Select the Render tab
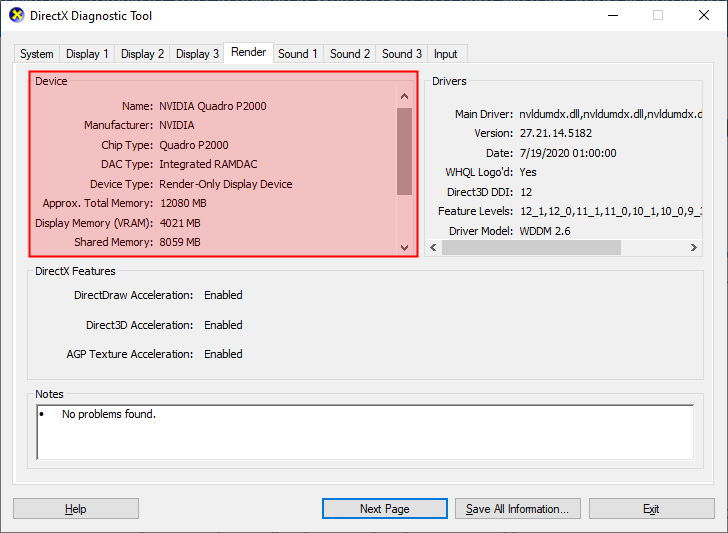The height and width of the screenshot is (533, 728). [x=248, y=52]
